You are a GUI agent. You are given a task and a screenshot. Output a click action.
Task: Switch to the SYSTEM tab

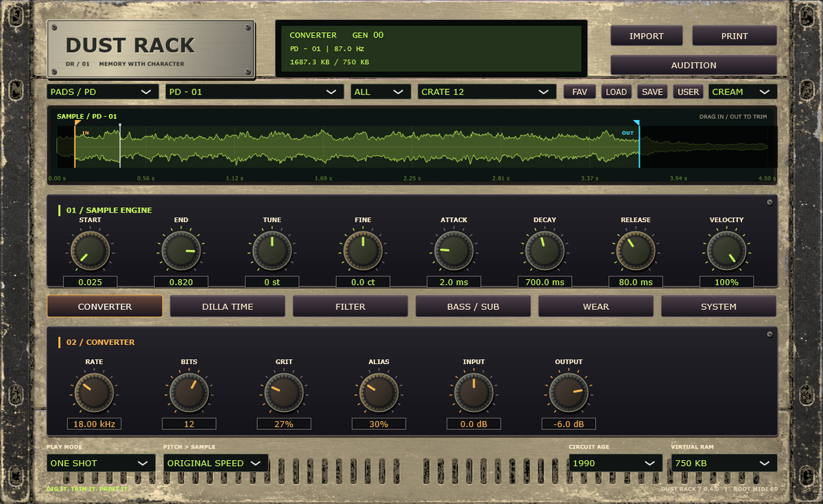pyautogui.click(x=719, y=307)
